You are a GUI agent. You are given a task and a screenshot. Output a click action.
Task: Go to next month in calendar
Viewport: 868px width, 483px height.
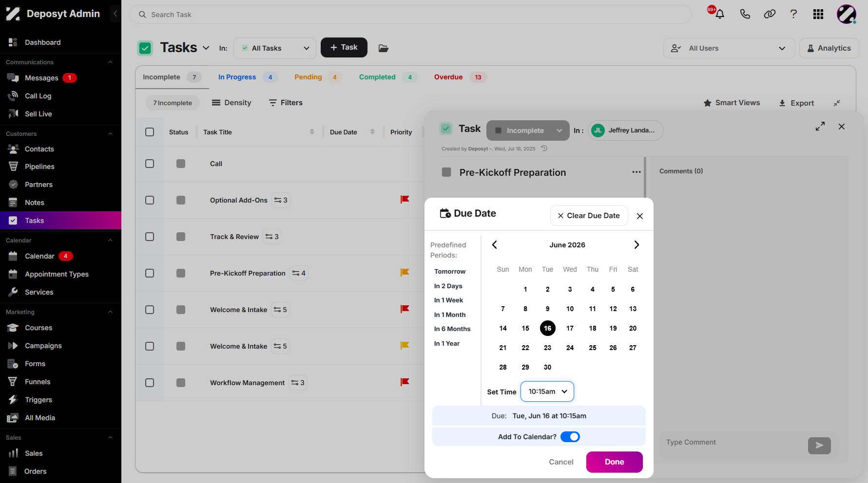pyautogui.click(x=637, y=245)
